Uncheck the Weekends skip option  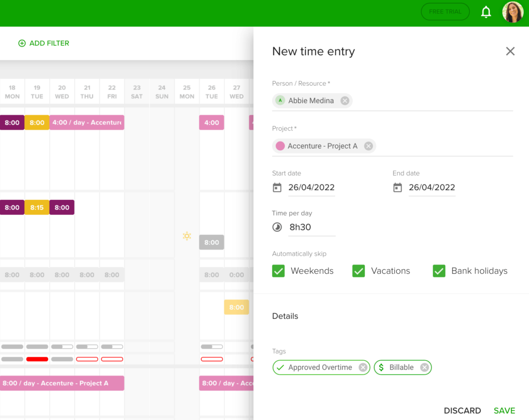click(278, 270)
